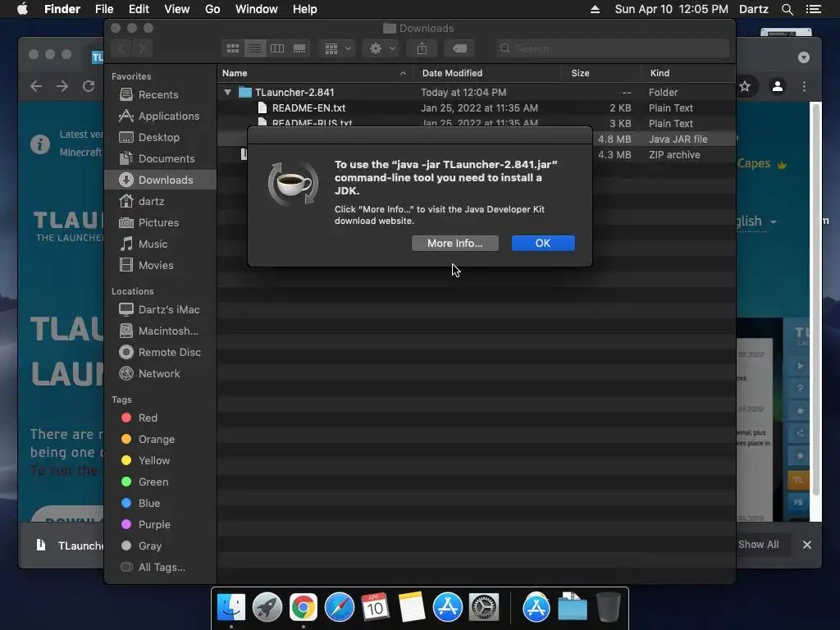Open Safari from the Dock
Screen dimensions: 840x630
[x=339, y=608]
